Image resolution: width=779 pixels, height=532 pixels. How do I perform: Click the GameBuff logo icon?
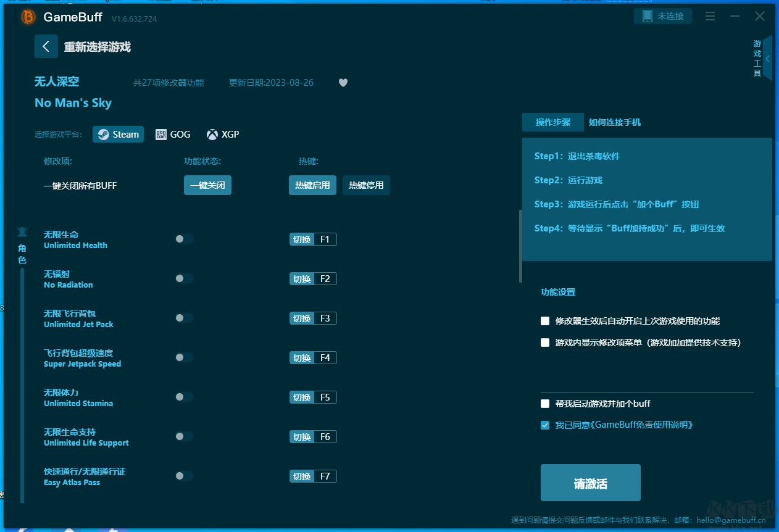(28, 17)
